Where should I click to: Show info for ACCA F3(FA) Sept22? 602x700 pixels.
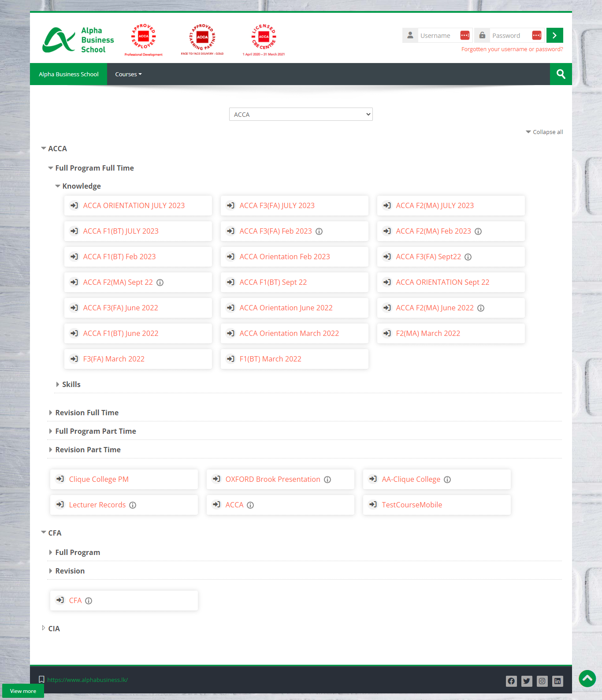468,257
